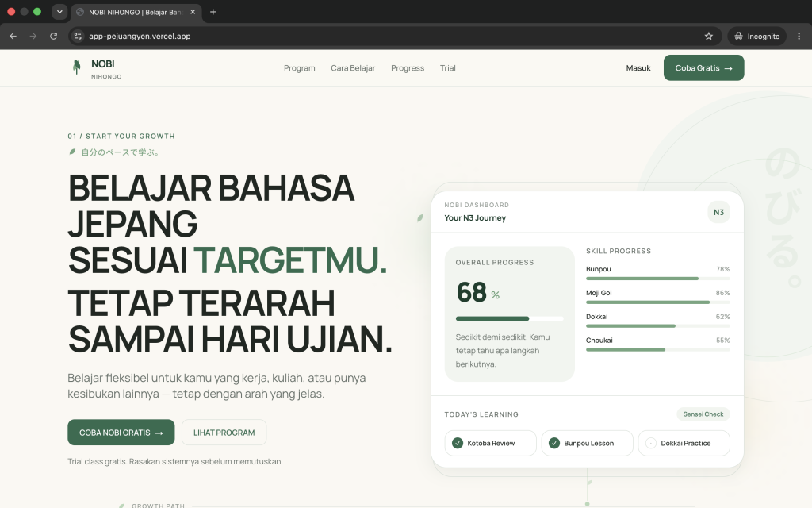Reload the page
Viewport: 812px width, 508px height.
point(53,37)
